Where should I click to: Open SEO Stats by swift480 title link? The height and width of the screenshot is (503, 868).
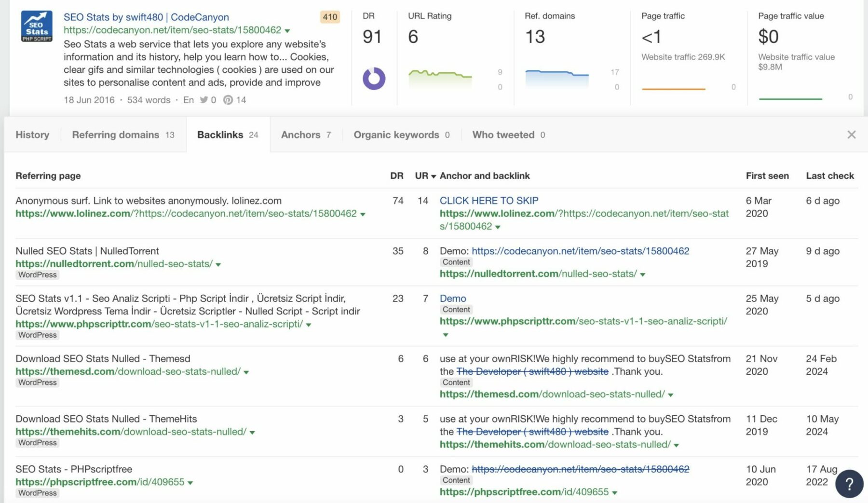pos(146,17)
